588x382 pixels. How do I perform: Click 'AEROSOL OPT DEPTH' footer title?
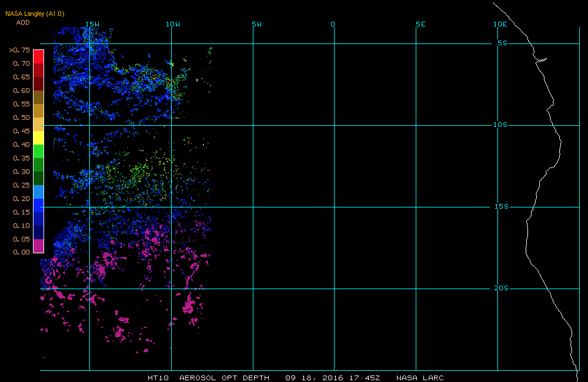pyautogui.click(x=224, y=378)
